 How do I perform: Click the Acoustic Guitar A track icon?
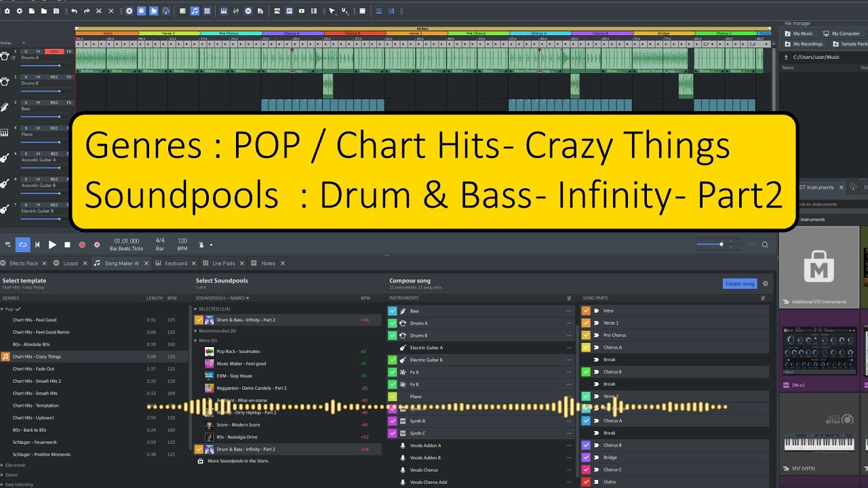[x=5, y=158]
